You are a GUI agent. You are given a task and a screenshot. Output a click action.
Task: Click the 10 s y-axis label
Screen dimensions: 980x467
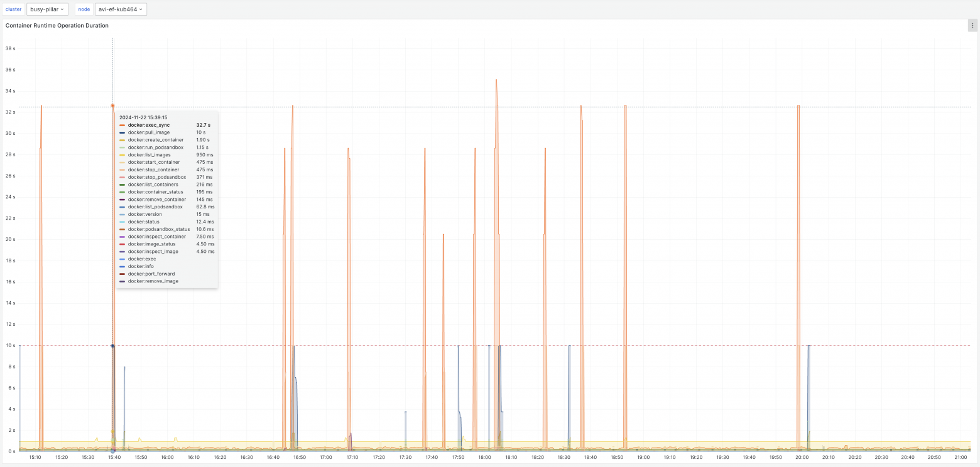[10, 346]
